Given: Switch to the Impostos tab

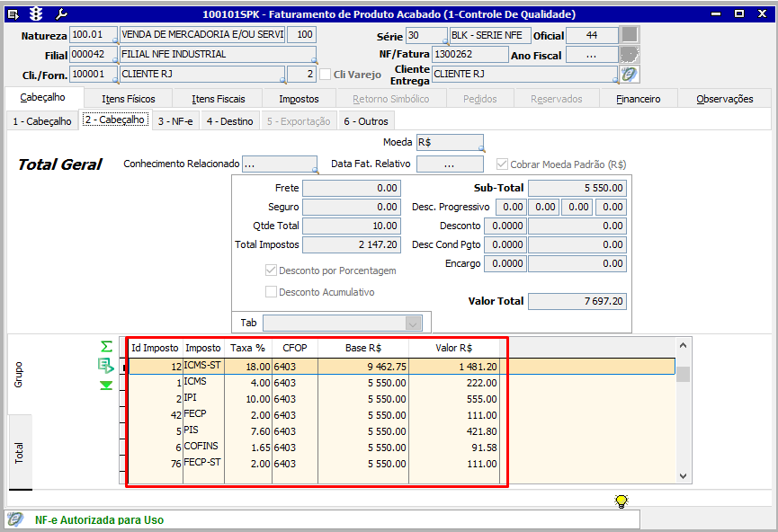Looking at the screenshot, I should coord(299,99).
